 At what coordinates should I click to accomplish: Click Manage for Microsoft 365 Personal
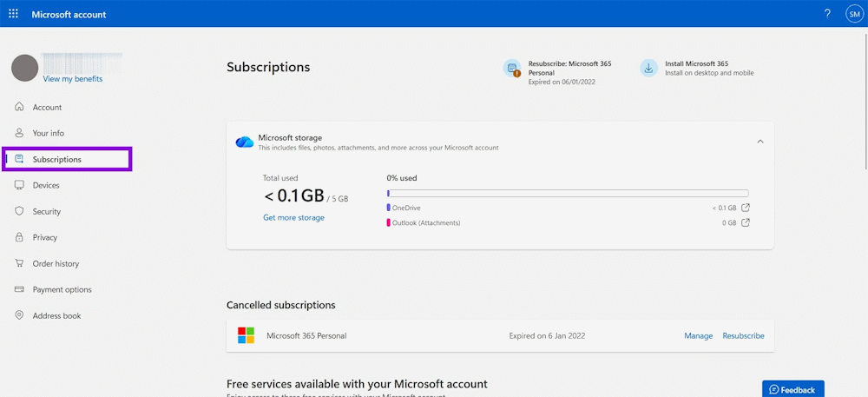pos(699,335)
